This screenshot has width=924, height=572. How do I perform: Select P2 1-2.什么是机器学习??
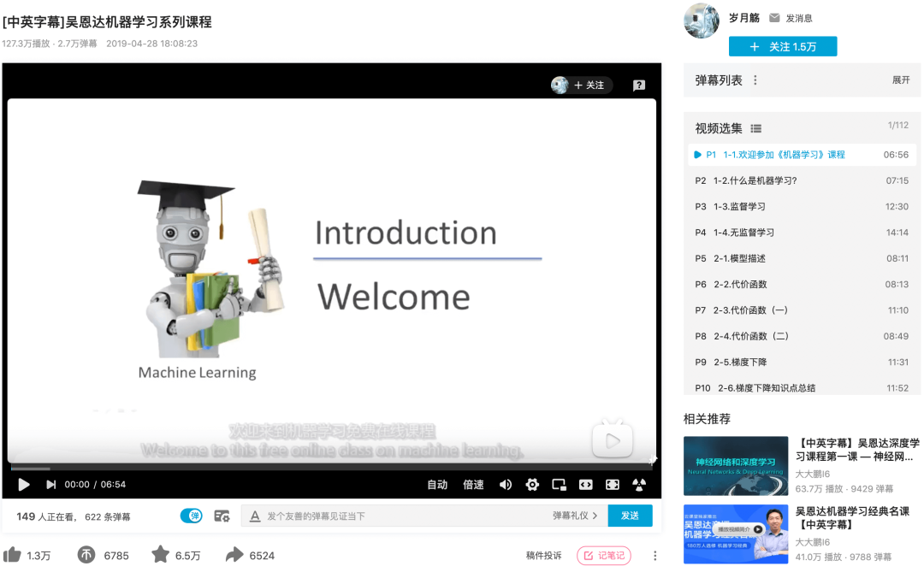802,181
